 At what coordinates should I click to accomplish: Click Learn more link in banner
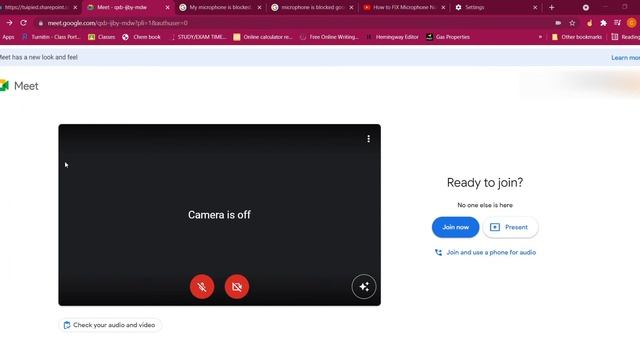click(625, 58)
